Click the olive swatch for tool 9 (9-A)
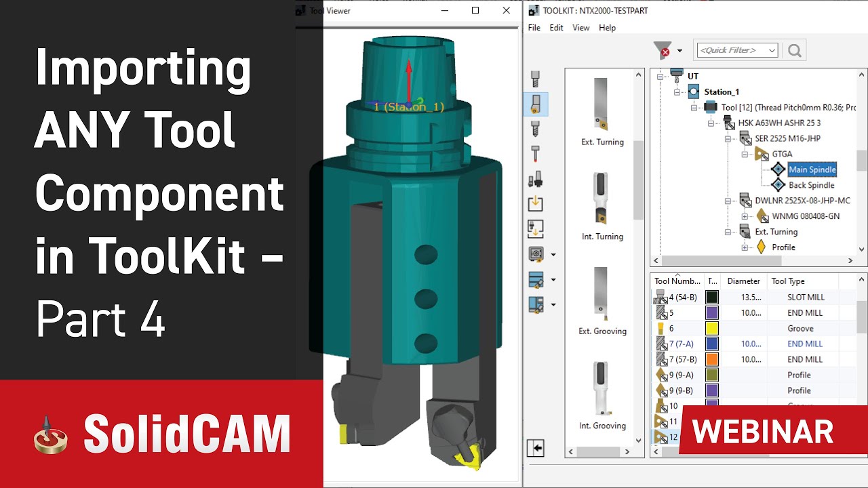The width and height of the screenshot is (868, 488). point(711,375)
